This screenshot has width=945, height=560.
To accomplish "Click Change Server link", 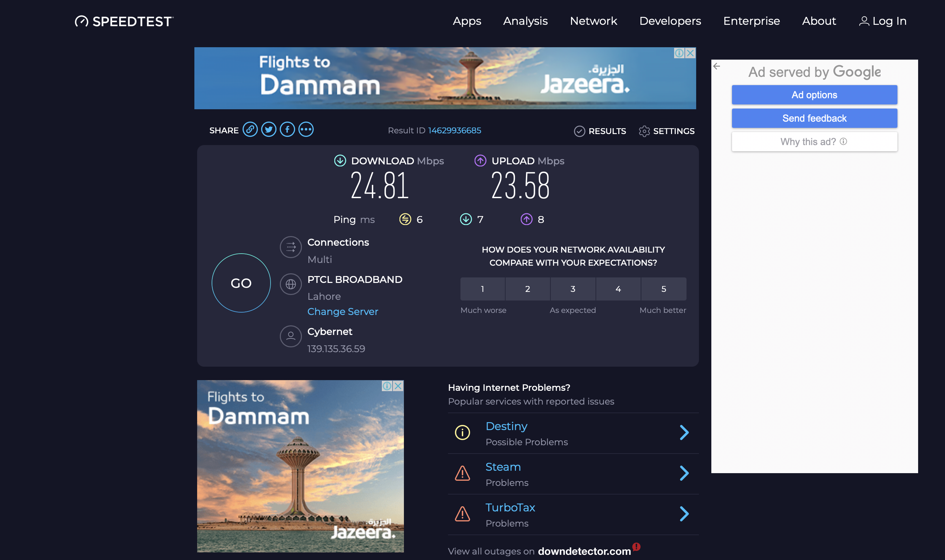I will pyautogui.click(x=343, y=312).
